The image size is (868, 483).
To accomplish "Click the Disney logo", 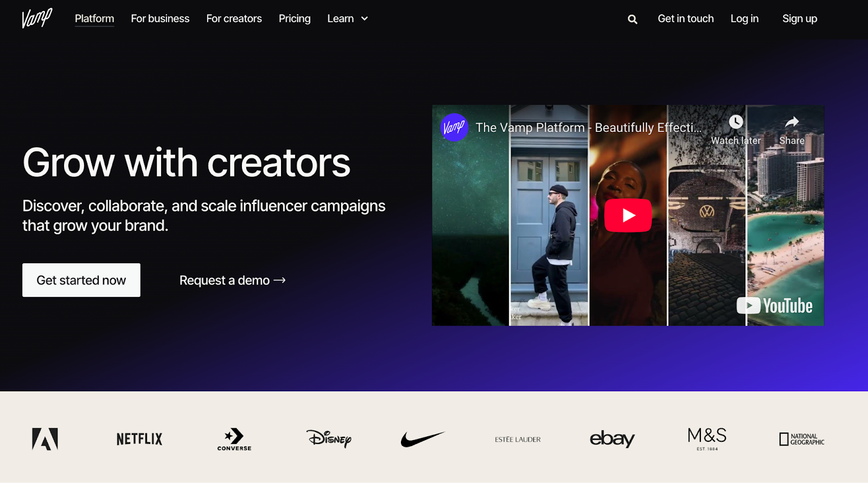I will point(329,438).
